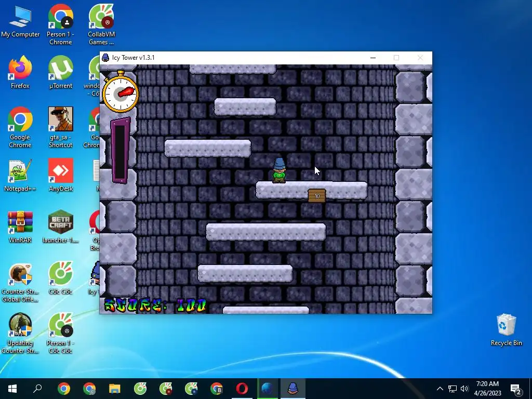Launch the Cốc Cốc desktop shortcut
Viewport: 532px width, 399px height.
[x=60, y=278]
